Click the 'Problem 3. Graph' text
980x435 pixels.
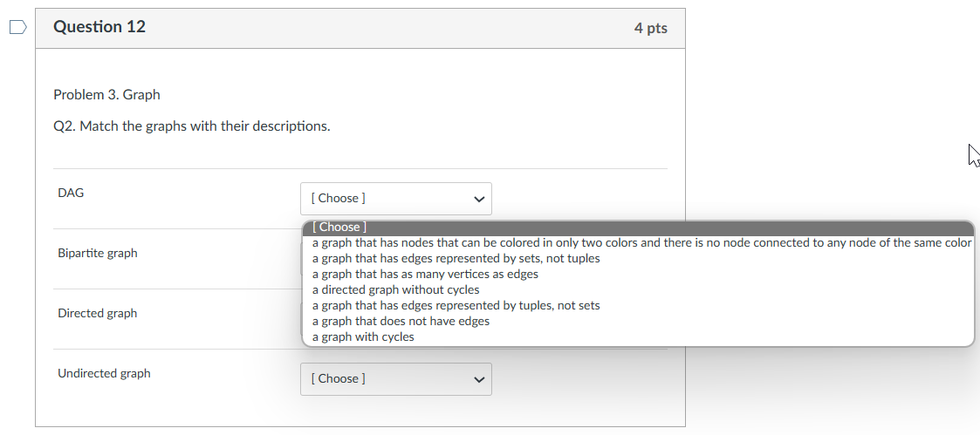point(106,95)
